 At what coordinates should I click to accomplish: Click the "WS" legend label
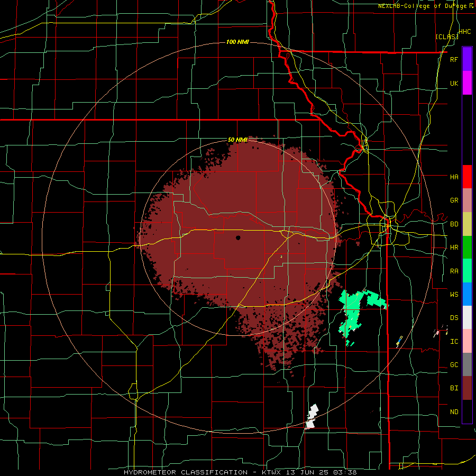coord(454,295)
